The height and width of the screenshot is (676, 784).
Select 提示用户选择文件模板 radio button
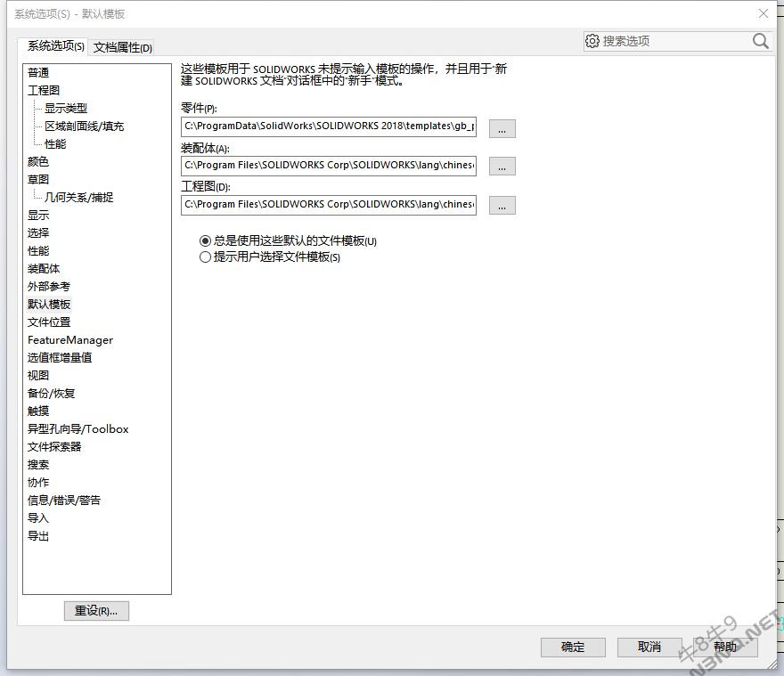(205, 257)
